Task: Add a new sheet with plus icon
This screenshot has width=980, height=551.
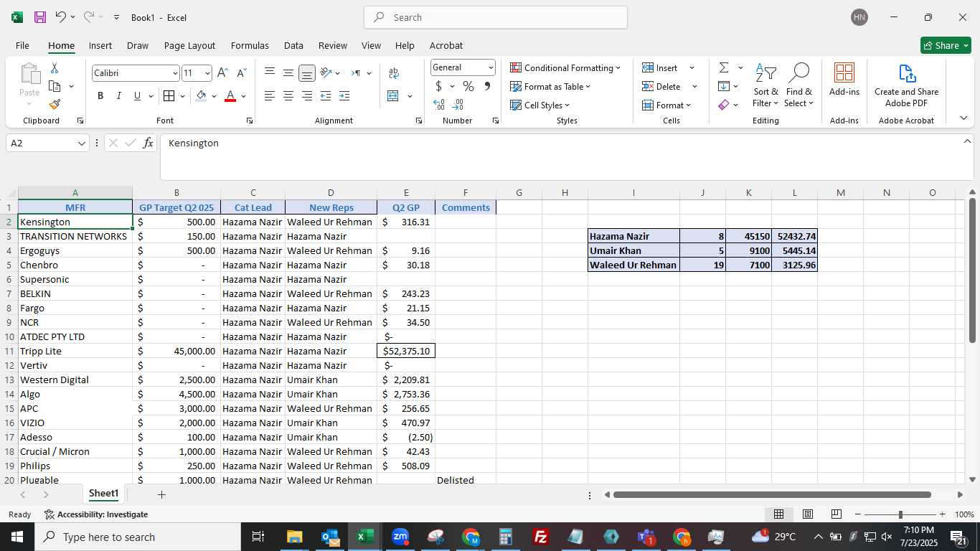Action: coord(161,494)
